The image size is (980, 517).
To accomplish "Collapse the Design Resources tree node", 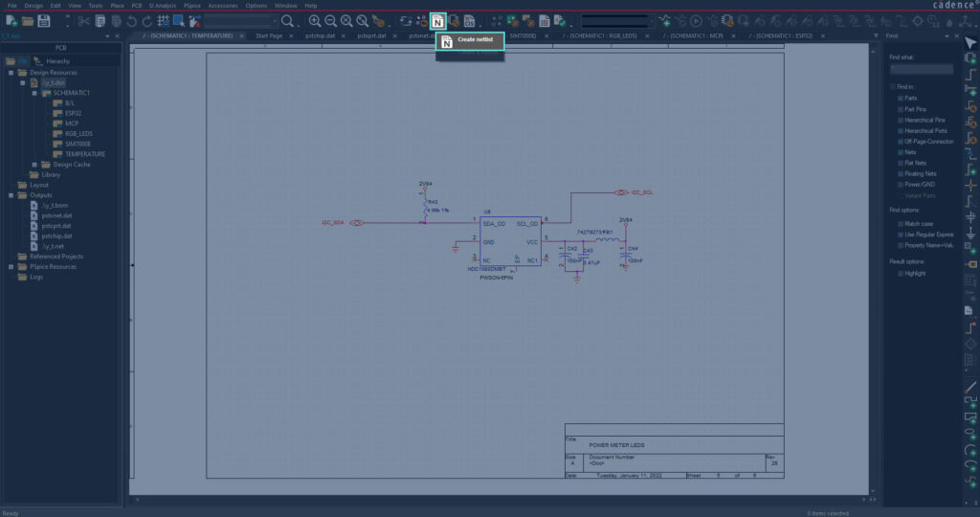I will pos(11,73).
